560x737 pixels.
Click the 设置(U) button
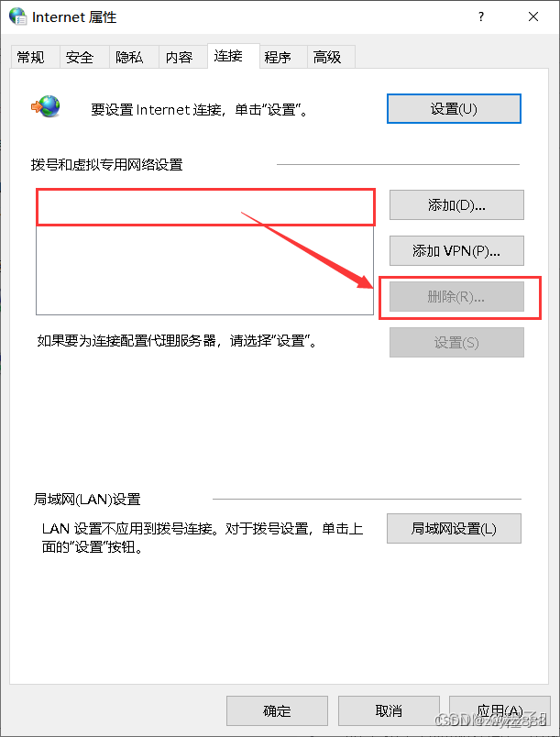(454, 108)
